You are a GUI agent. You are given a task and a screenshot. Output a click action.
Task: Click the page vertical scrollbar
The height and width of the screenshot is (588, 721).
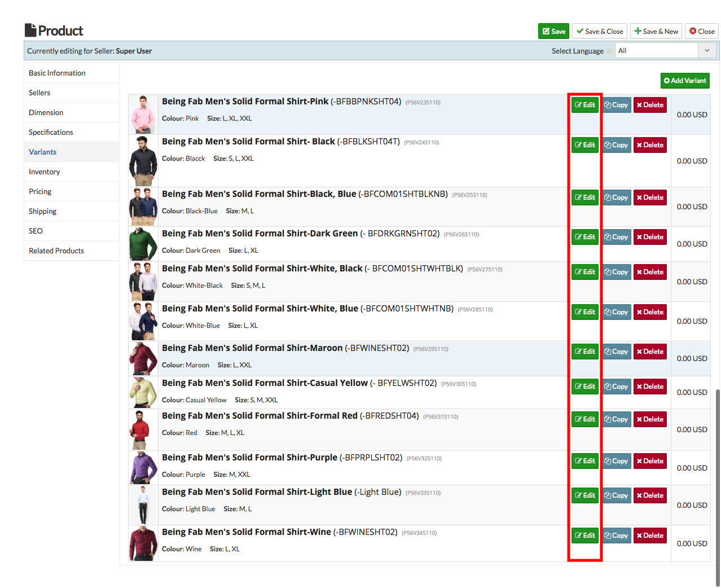[718, 488]
